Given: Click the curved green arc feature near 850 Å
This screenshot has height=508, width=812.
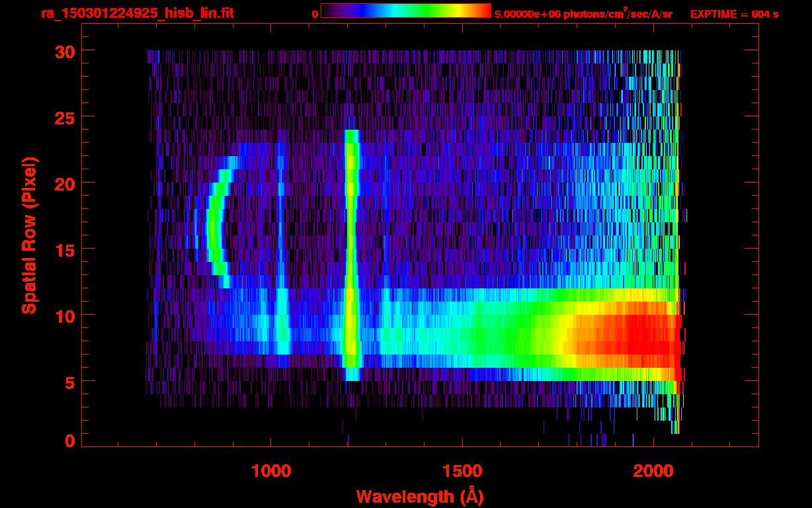Looking at the screenshot, I should pyautogui.click(x=216, y=222).
